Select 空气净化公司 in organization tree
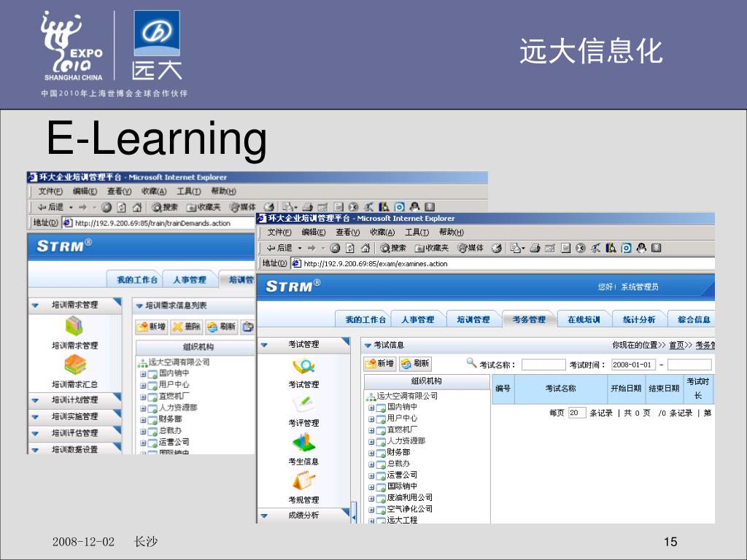Viewport: 747px width, 560px height. [x=410, y=508]
